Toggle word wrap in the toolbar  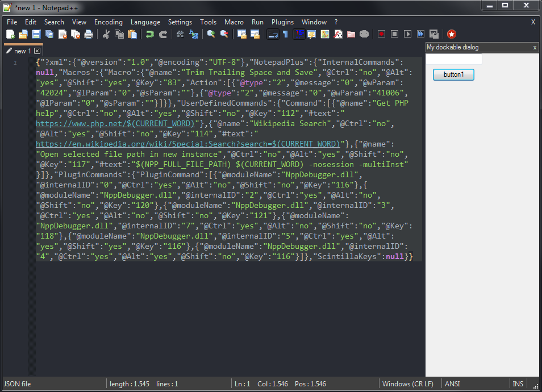273,35
